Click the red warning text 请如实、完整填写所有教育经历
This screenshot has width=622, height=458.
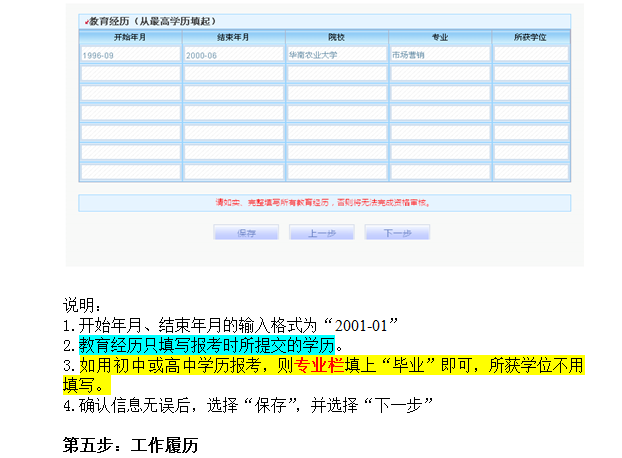click(272, 203)
